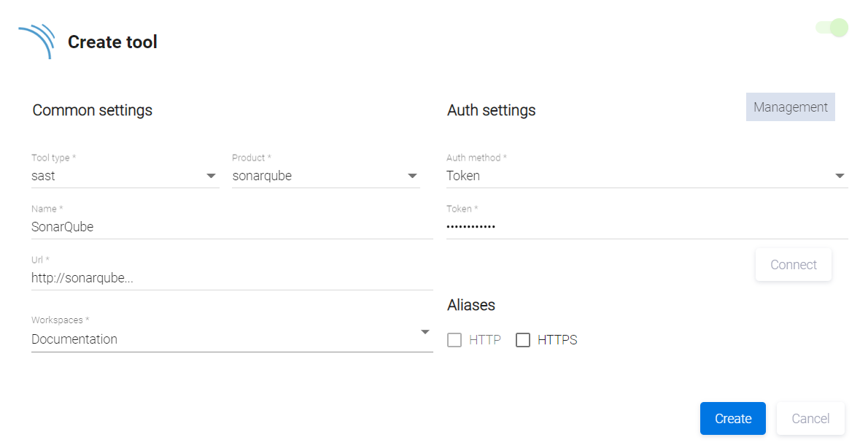
Task: Toggle the green switch at top right
Action: [832, 28]
